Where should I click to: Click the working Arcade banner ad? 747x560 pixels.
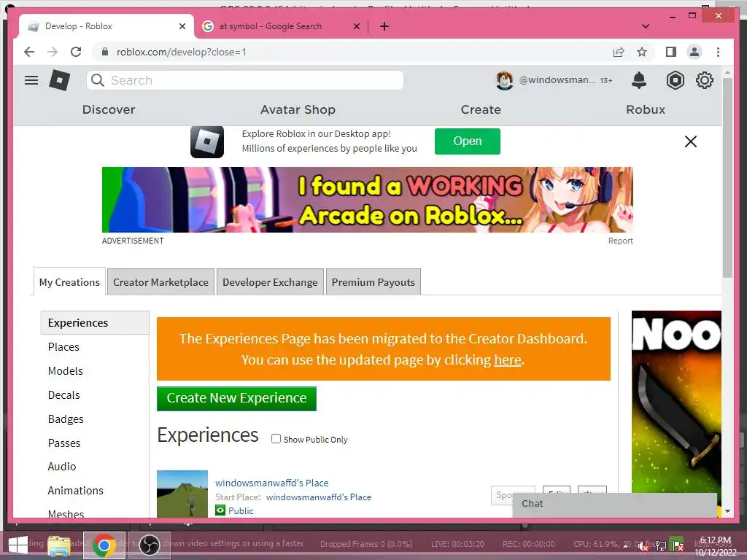pyautogui.click(x=368, y=200)
